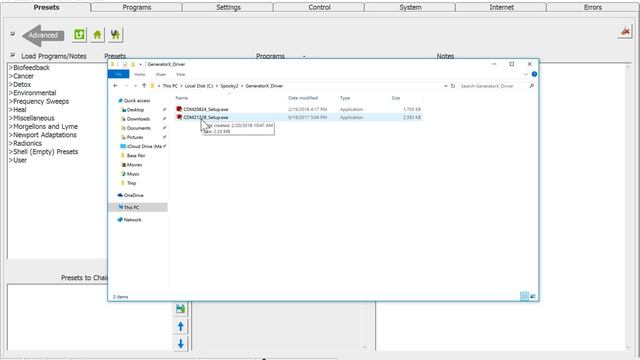Expand the Newport Adaptations folder
The width and height of the screenshot is (640, 360).
pyautogui.click(x=43, y=135)
